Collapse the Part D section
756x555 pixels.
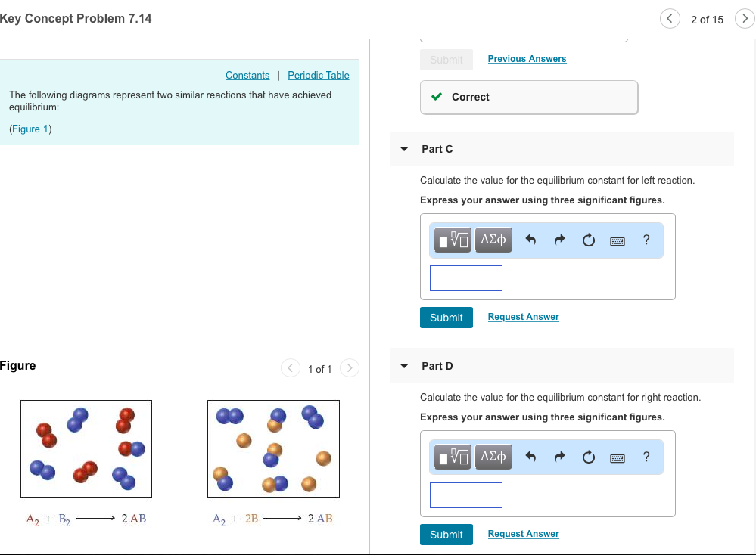click(x=404, y=366)
